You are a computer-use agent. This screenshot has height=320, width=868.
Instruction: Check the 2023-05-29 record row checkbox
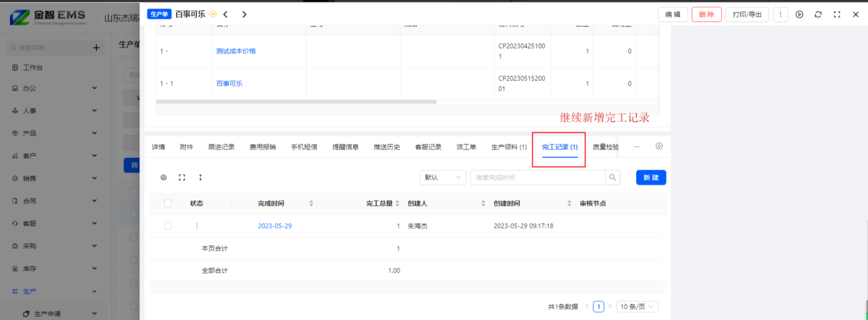tap(168, 226)
